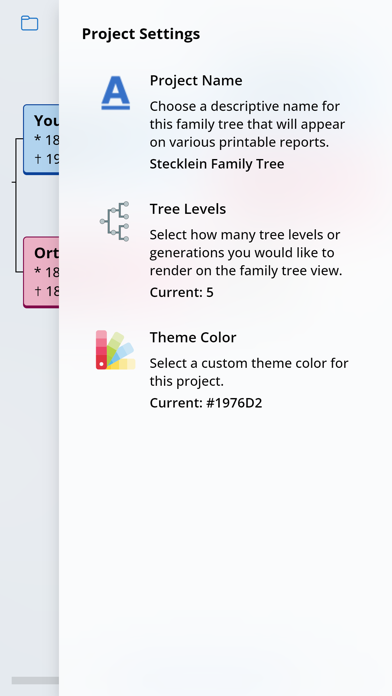Select the pink person card in tree

41,272
